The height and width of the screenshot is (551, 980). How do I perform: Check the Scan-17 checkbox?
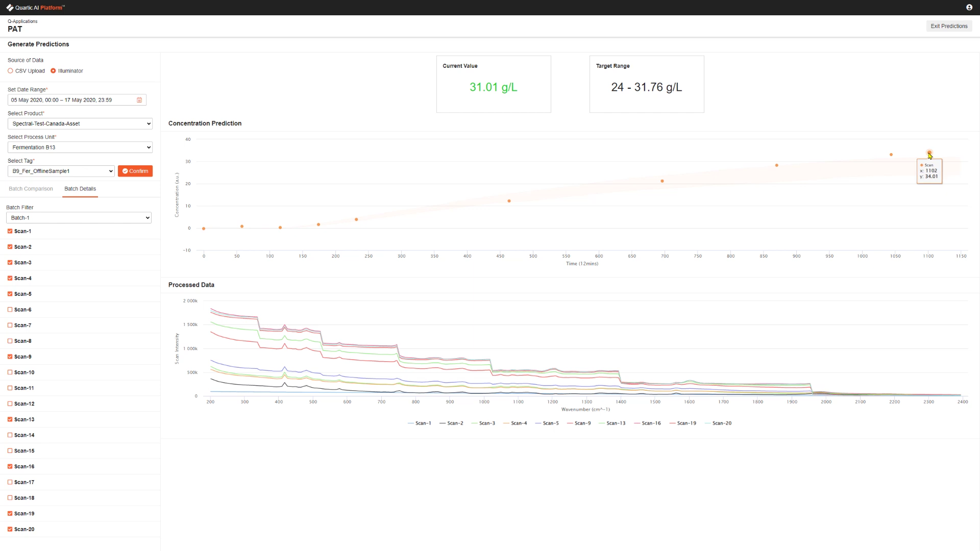pos(10,482)
